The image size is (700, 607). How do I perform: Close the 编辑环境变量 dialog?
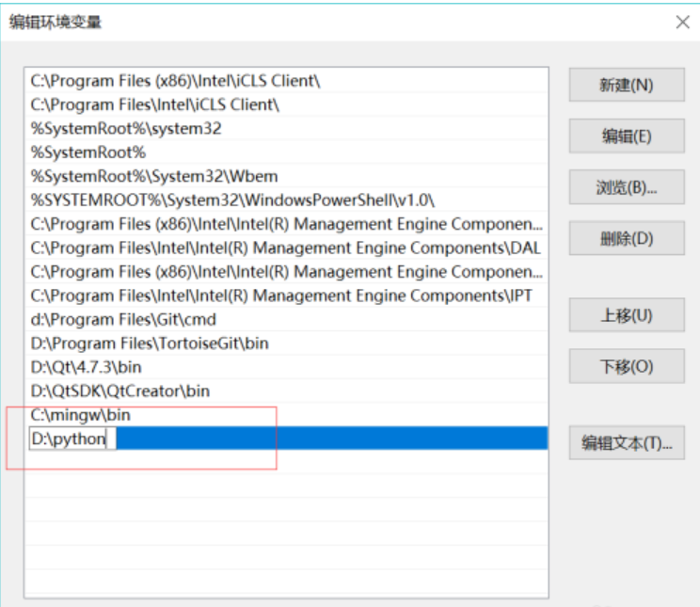point(682,22)
